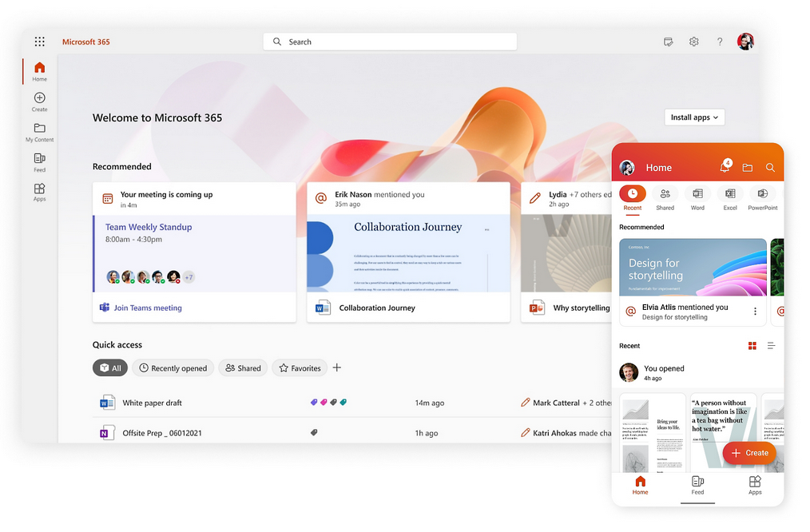The height and width of the screenshot is (532, 810).
Task: Select the Excel tab in mobile panel
Action: point(730,198)
